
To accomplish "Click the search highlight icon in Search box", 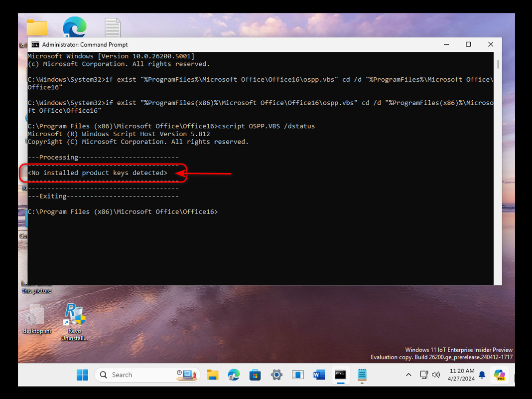I will pos(187,375).
